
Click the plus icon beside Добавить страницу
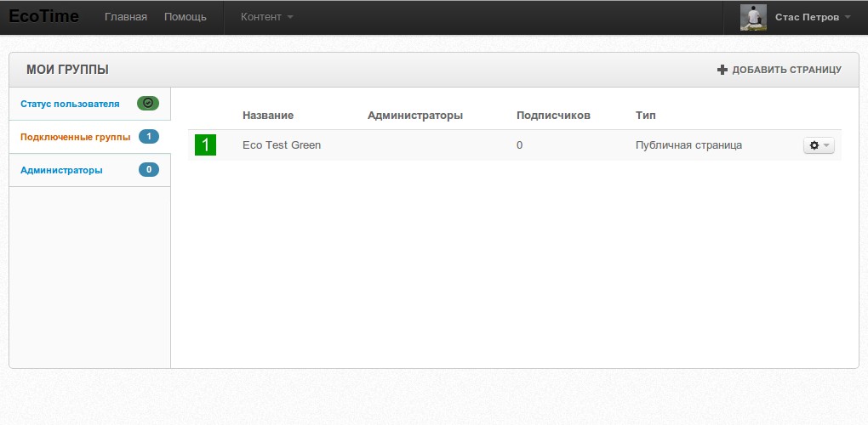[x=722, y=70]
